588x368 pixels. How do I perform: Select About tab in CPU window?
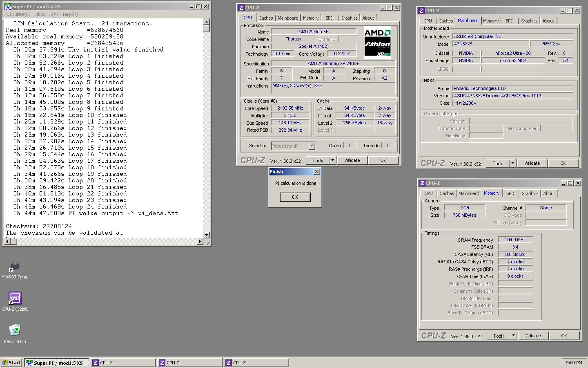click(x=368, y=18)
